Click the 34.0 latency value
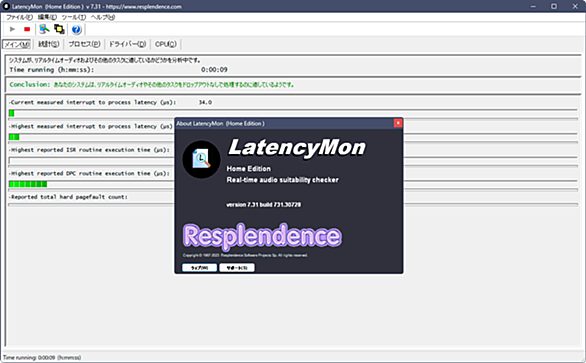Viewport: 586px width, 363px height. point(205,102)
